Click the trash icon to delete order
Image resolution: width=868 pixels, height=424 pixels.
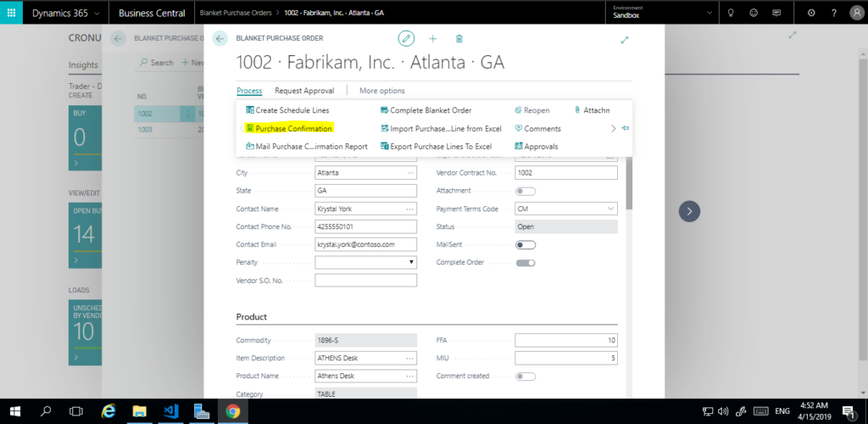pos(459,39)
